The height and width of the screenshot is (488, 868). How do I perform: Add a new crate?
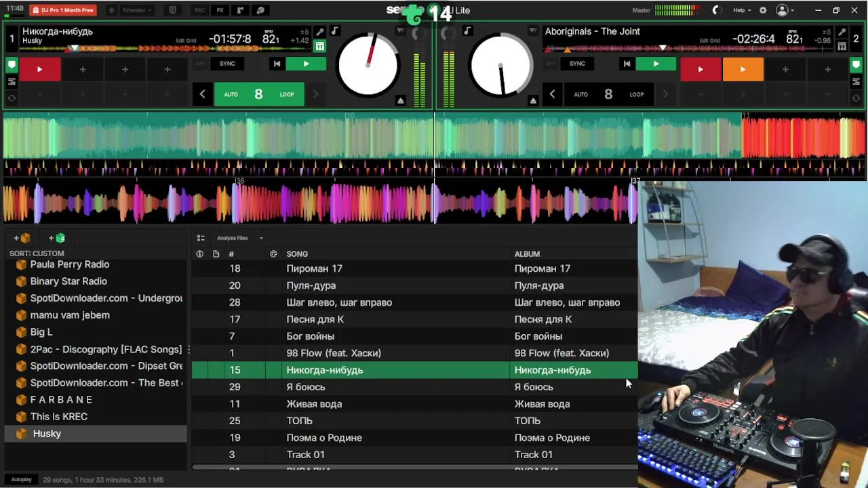22,238
